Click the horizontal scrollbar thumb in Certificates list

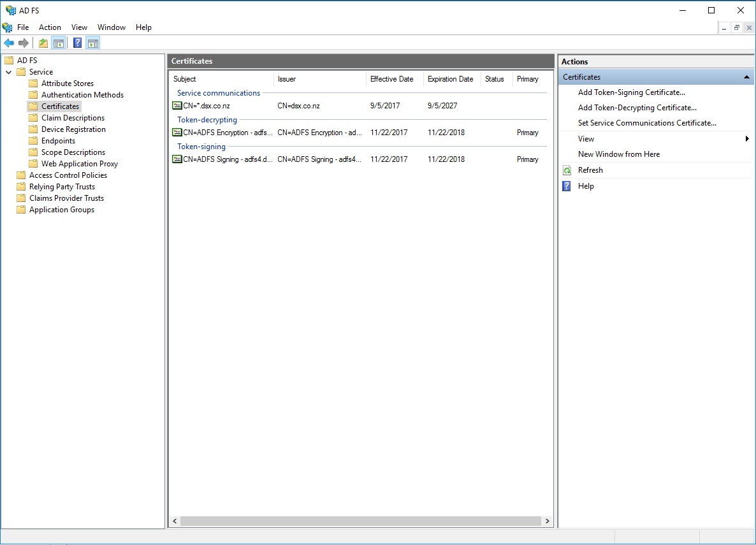pyautogui.click(x=361, y=521)
